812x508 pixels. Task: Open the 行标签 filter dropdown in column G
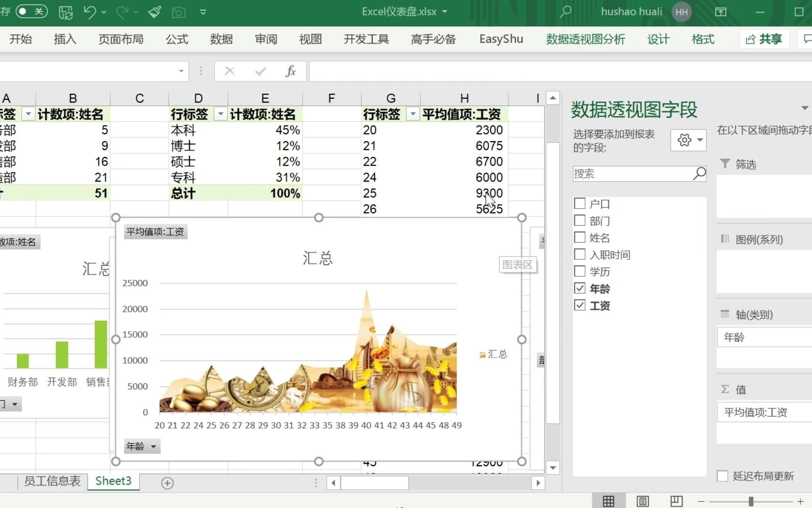413,114
